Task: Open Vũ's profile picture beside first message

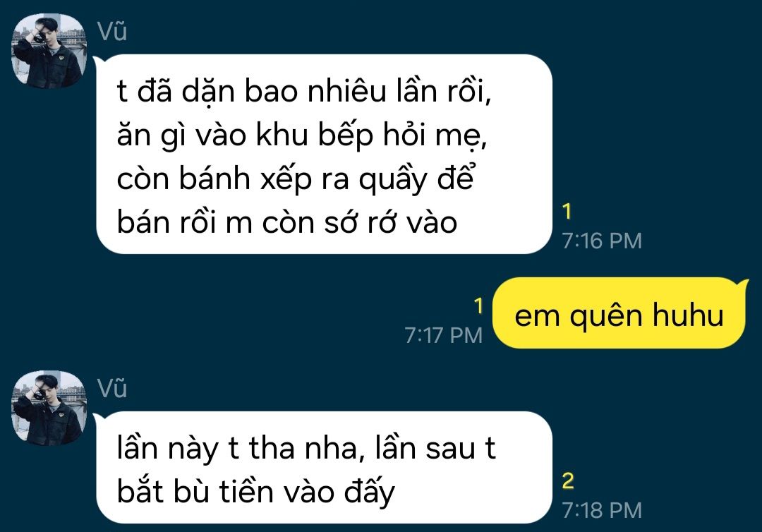Action: [x=49, y=51]
